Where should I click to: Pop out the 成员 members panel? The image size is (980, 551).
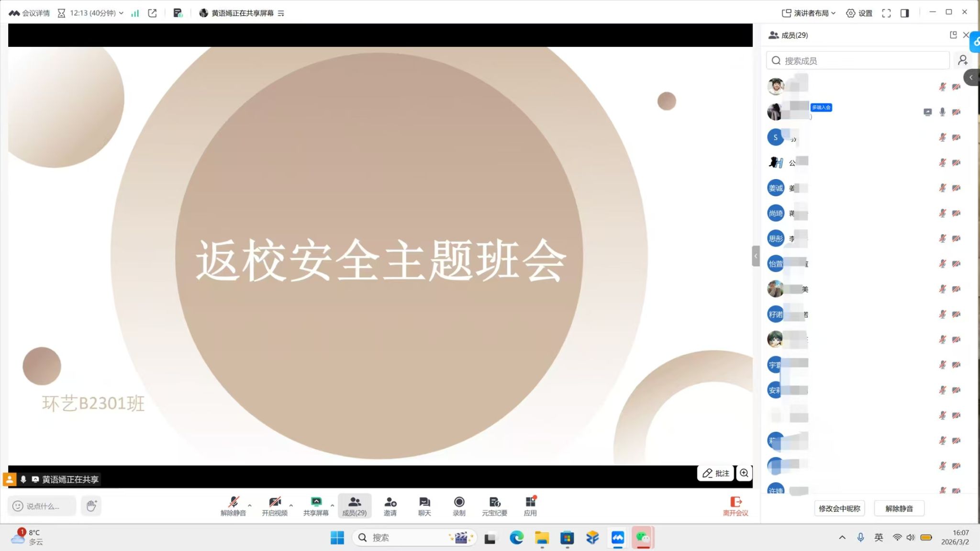953,35
